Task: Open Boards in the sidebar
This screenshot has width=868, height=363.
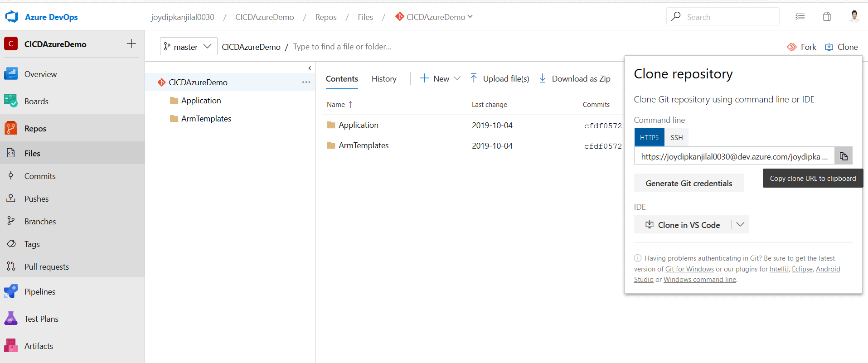Action: 73,101
